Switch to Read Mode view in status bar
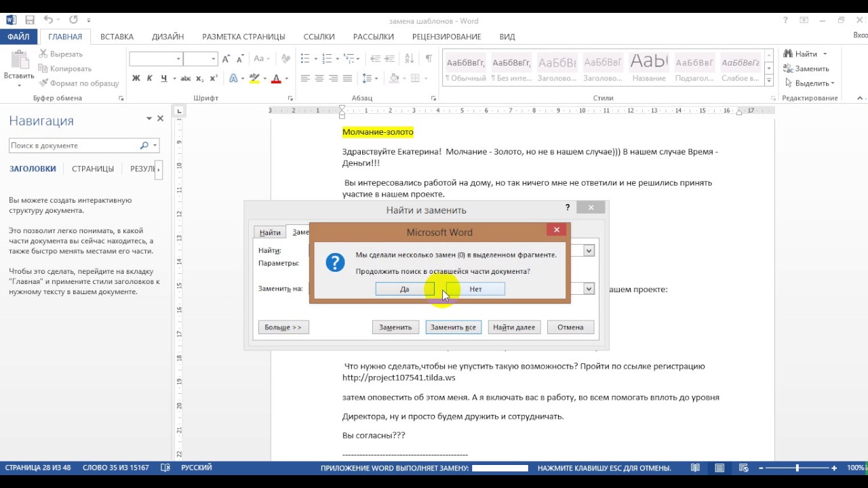Image resolution: width=868 pixels, height=488 pixels. pos(695,468)
